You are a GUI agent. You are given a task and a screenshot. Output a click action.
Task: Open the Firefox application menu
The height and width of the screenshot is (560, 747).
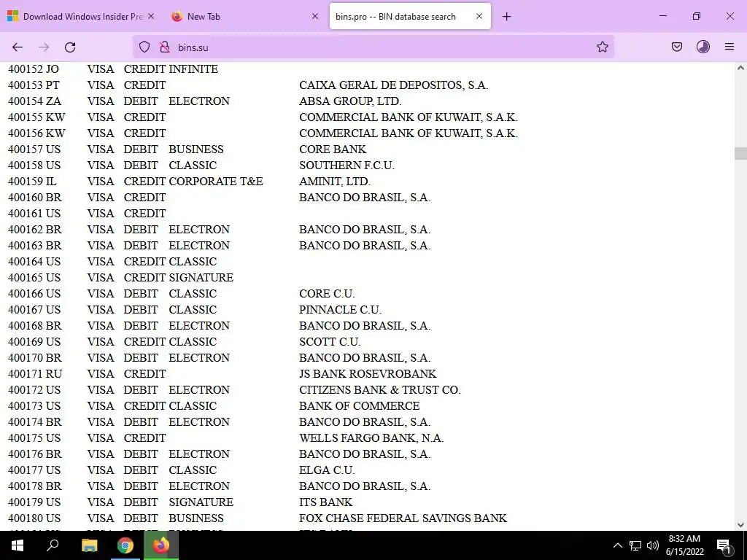click(729, 47)
